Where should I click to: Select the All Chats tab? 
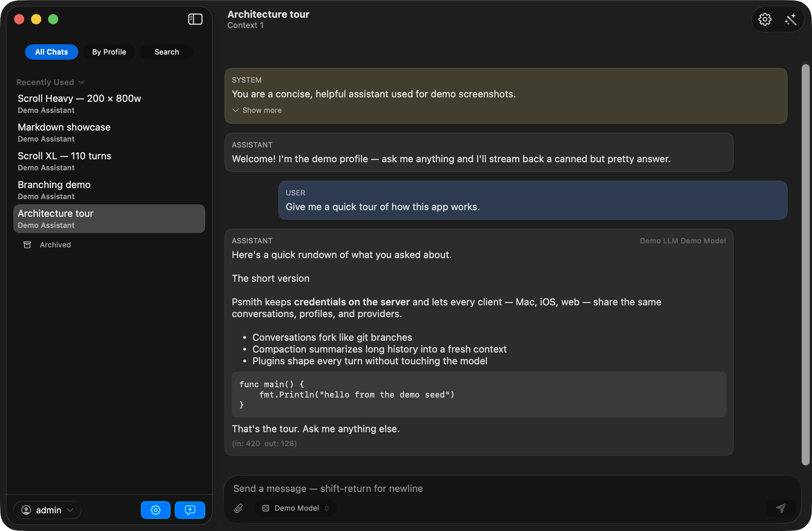[x=52, y=52]
